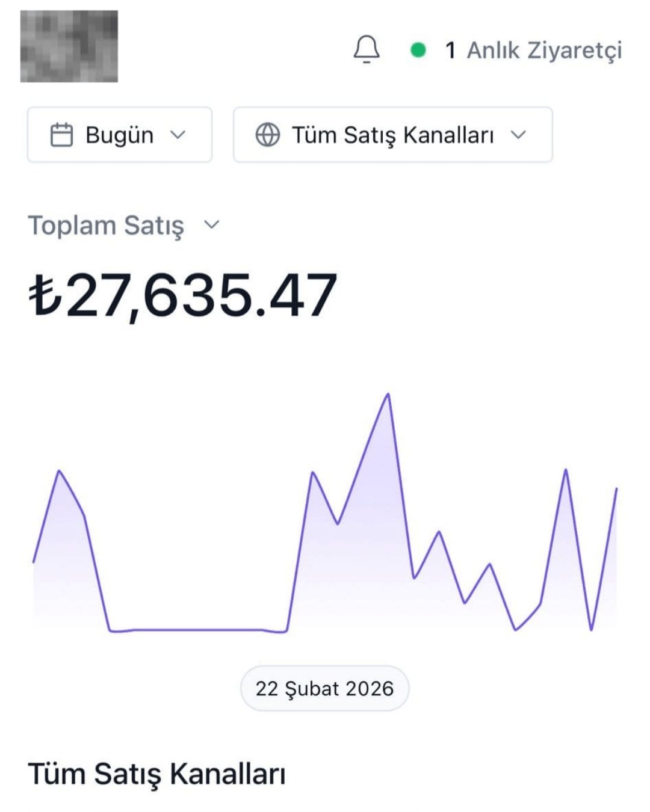This screenshot has height=812, width=650.
Task: Click the calendar icon beside Bugün
Action: [x=61, y=135]
